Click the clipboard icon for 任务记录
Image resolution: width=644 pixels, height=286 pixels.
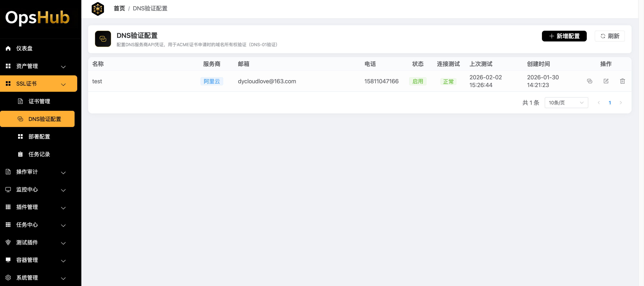coord(20,154)
